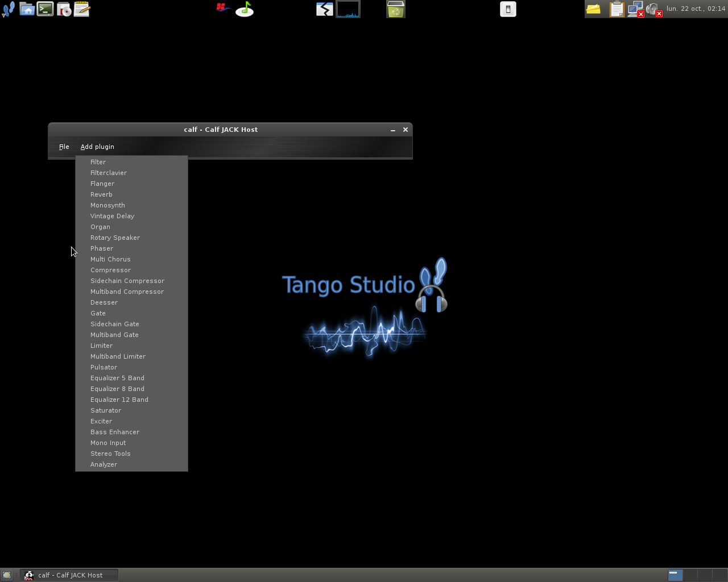The image size is (728, 582).
Task: Choose the Organ plugin
Action: coord(131,227)
